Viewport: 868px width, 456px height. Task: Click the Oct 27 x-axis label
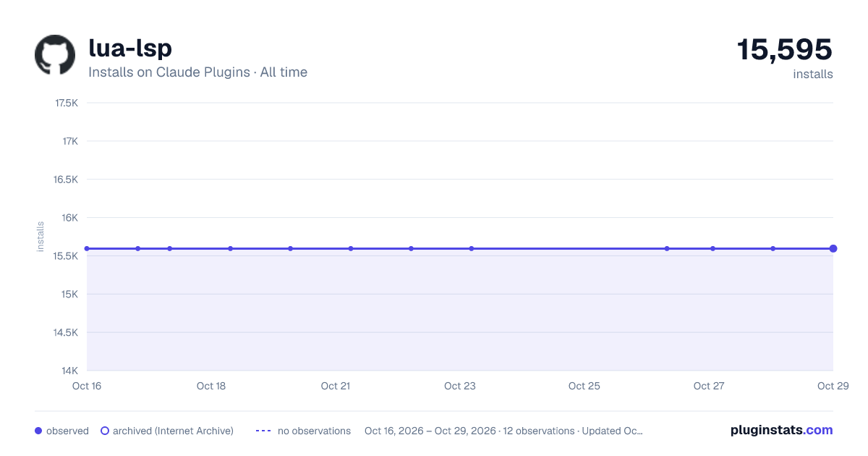click(709, 386)
